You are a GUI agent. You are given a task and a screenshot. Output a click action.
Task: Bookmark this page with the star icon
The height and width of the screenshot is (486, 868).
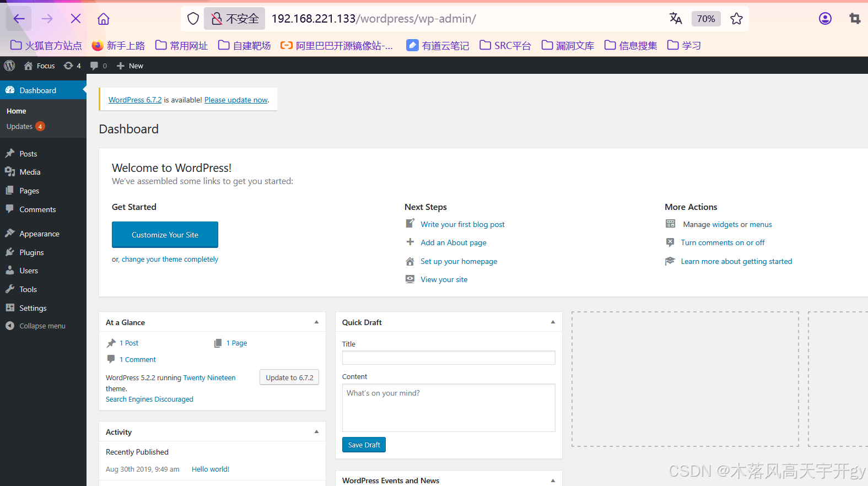point(736,19)
